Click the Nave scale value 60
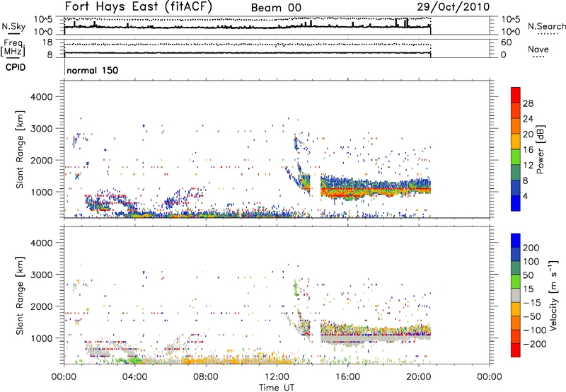The width and height of the screenshot is (566, 392). [x=506, y=42]
